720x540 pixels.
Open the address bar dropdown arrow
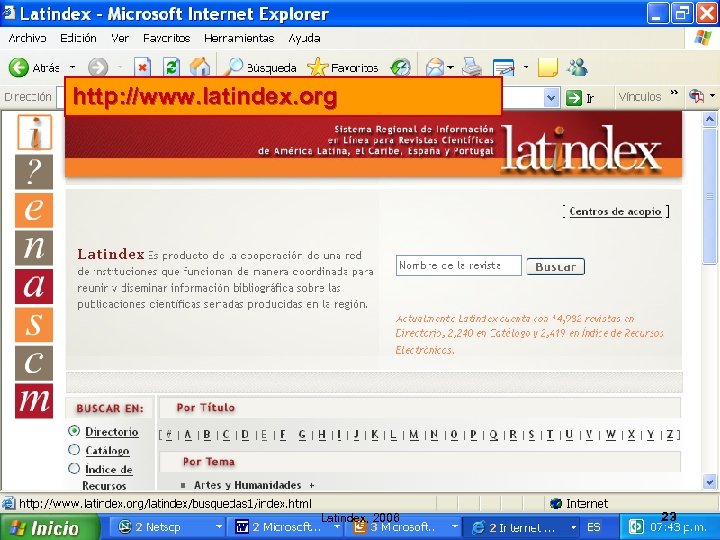pos(551,97)
